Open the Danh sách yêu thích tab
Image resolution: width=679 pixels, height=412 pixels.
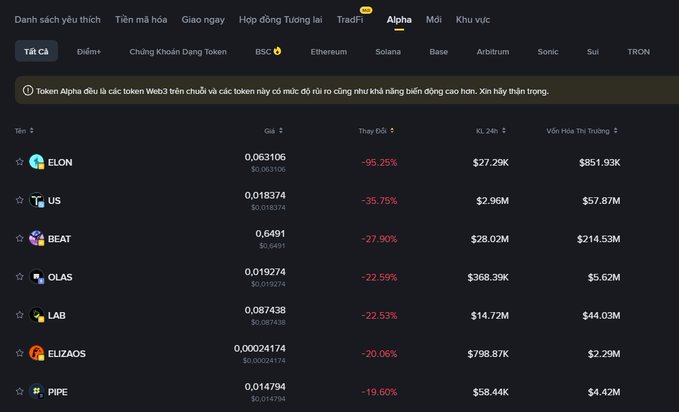pyautogui.click(x=58, y=19)
